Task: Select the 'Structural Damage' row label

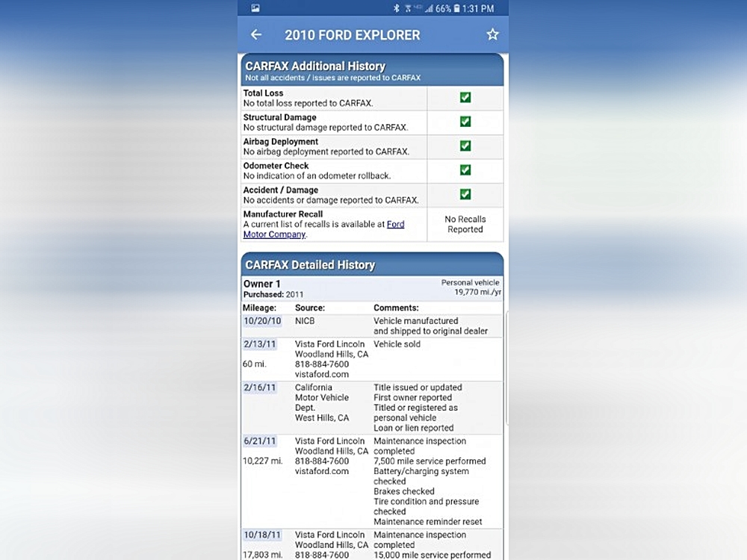Action: (x=279, y=117)
